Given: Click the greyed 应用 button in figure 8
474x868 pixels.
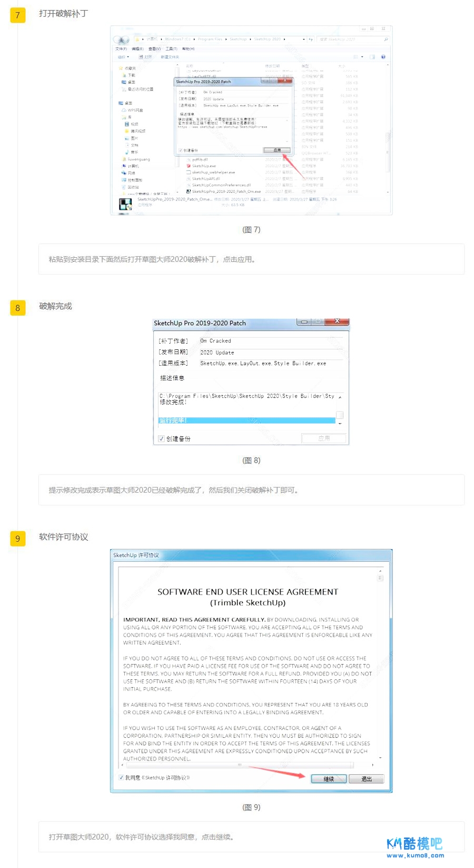Looking at the screenshot, I should [324, 438].
